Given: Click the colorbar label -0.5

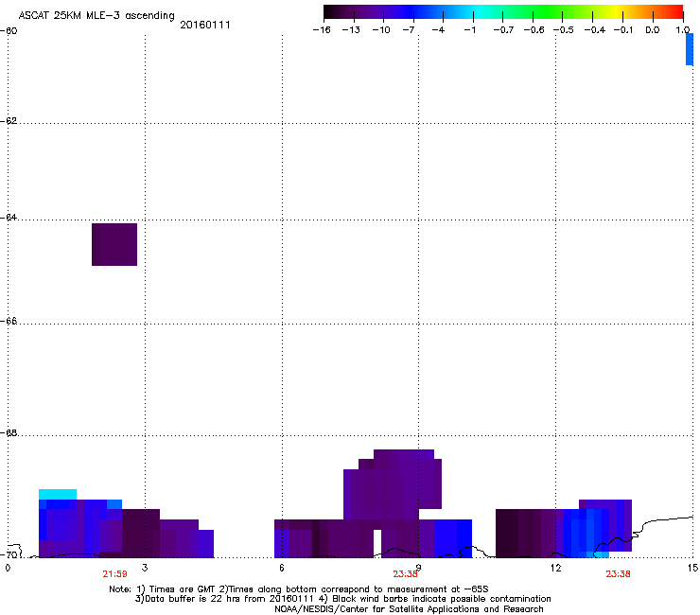Looking at the screenshot, I should click(564, 30).
